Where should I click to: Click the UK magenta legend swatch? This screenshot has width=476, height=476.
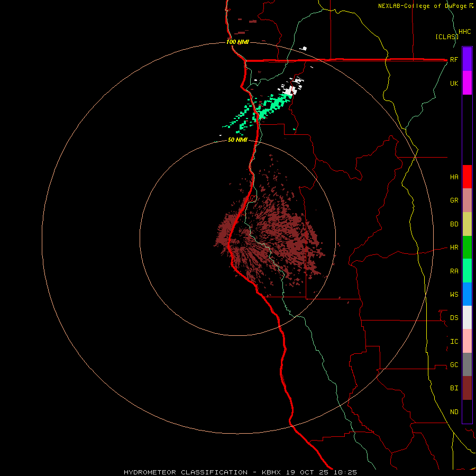tap(467, 83)
